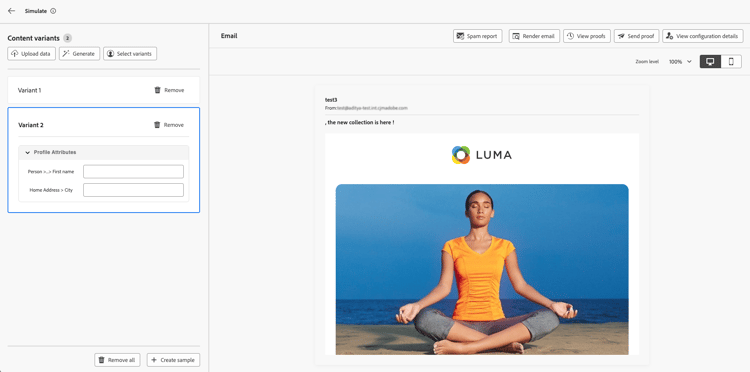
Task: Click the LUMA logo in email
Action: click(x=482, y=155)
